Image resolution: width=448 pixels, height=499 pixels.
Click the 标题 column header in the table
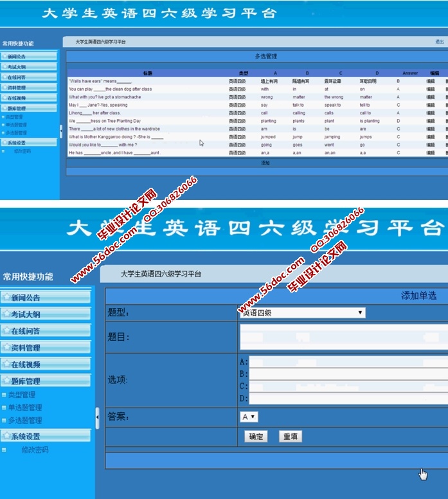(x=148, y=73)
